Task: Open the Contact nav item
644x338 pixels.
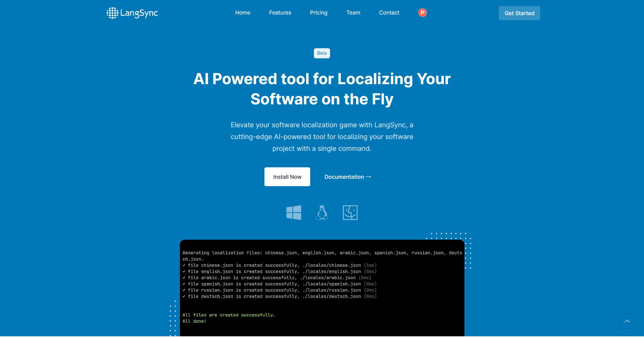Action: click(x=389, y=12)
